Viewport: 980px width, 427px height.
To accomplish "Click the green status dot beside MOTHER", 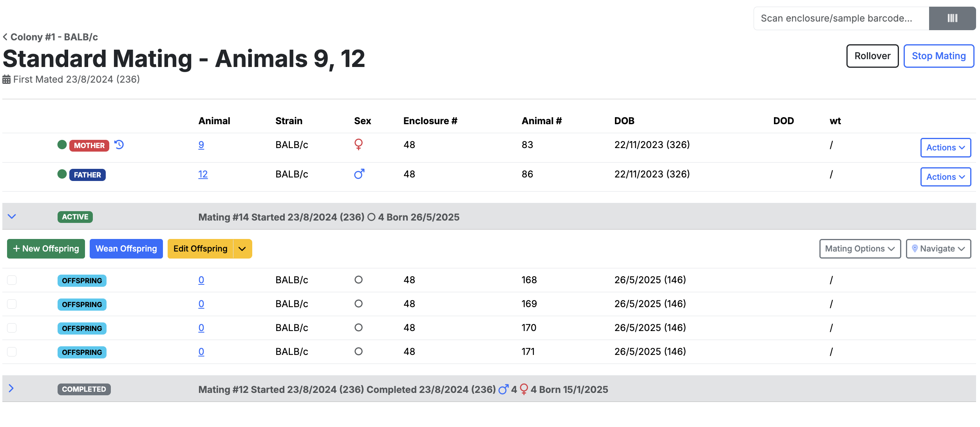I will tap(62, 145).
